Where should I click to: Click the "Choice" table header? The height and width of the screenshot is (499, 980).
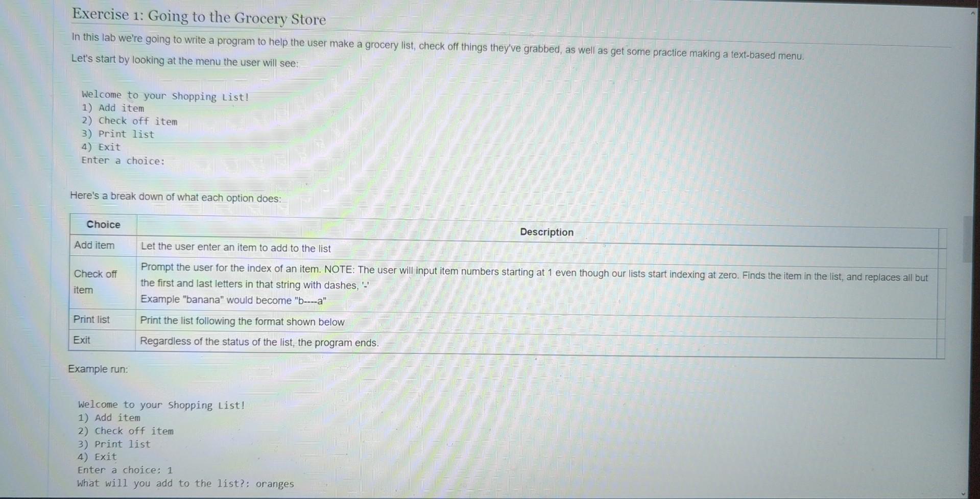pos(103,225)
